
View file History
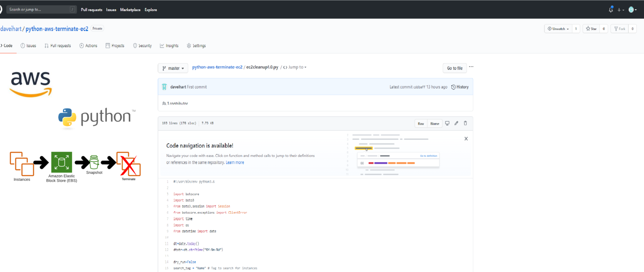pyautogui.click(x=460, y=87)
